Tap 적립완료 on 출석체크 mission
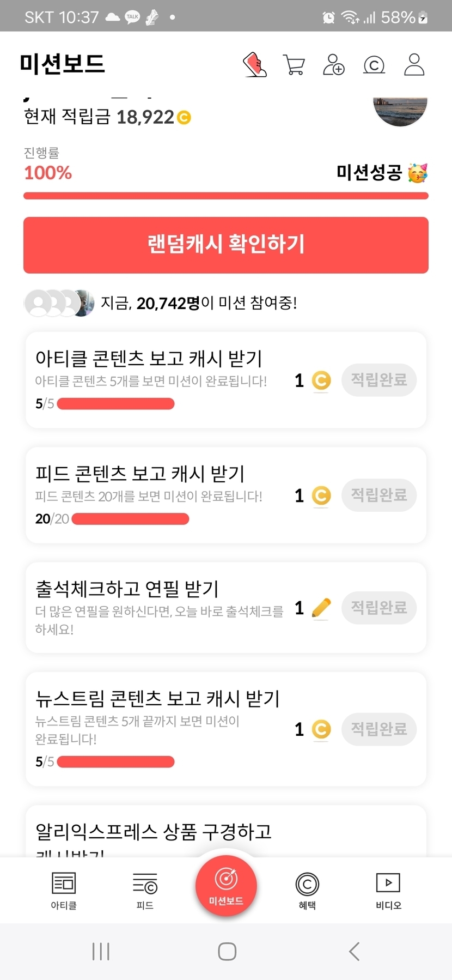The height and width of the screenshot is (980, 452). pyautogui.click(x=379, y=607)
